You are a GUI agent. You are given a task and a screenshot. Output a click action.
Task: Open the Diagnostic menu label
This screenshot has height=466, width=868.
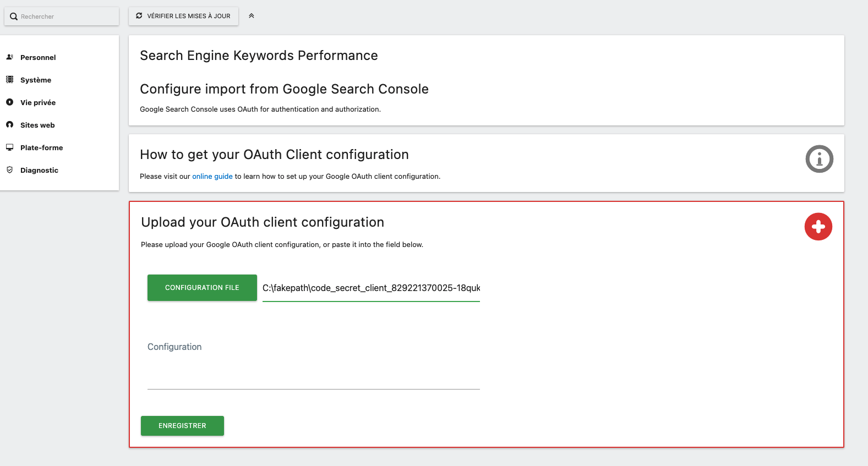coord(39,170)
